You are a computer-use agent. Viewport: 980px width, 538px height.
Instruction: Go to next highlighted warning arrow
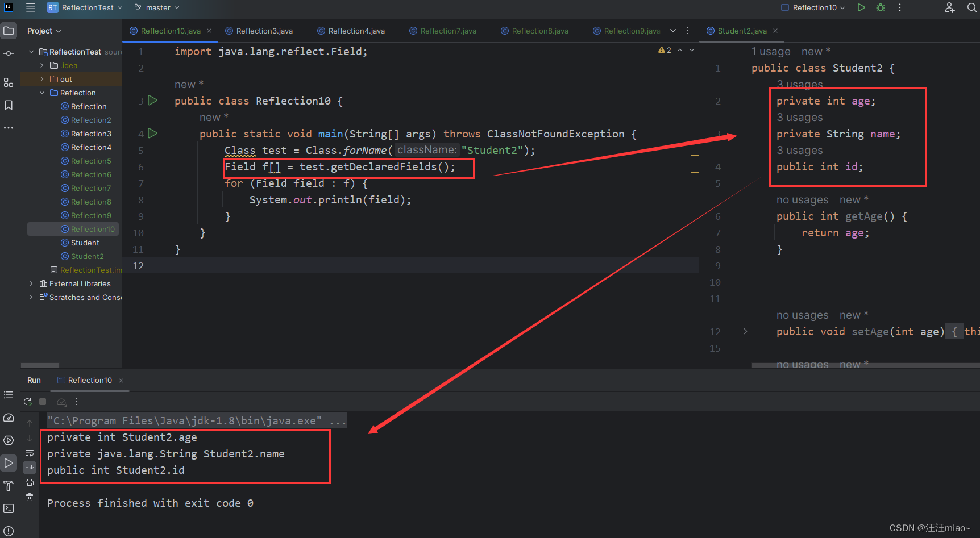point(692,50)
